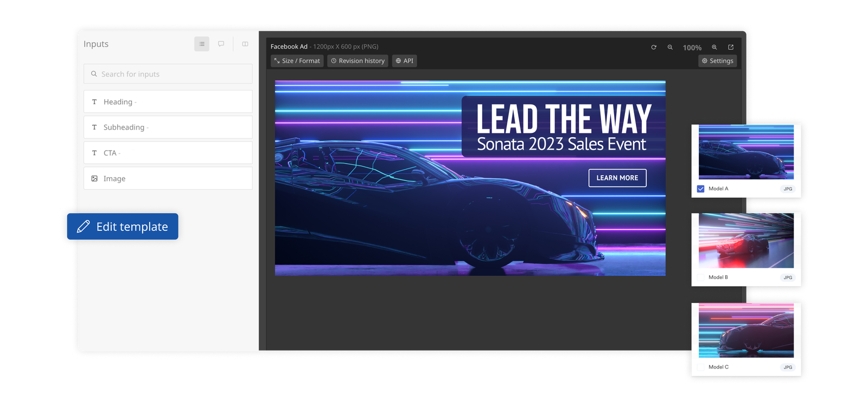
Task: Click the Sonata 2023 Sales Event subheading
Action: tap(561, 144)
